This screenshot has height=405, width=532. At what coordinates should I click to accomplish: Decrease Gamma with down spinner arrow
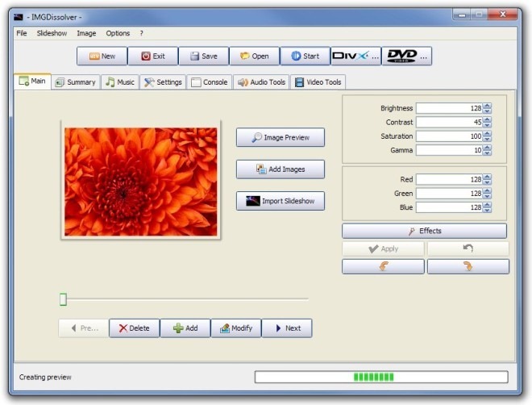tap(487, 152)
